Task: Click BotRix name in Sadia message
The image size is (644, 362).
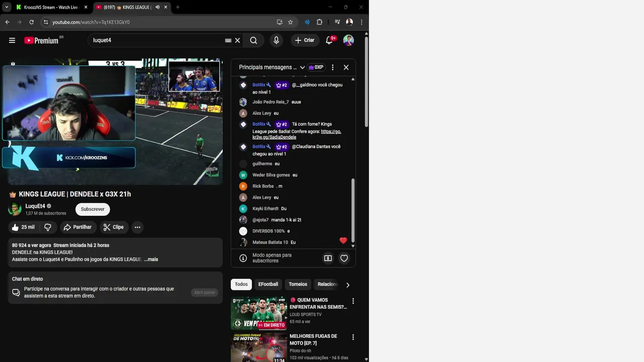Action: (x=259, y=124)
